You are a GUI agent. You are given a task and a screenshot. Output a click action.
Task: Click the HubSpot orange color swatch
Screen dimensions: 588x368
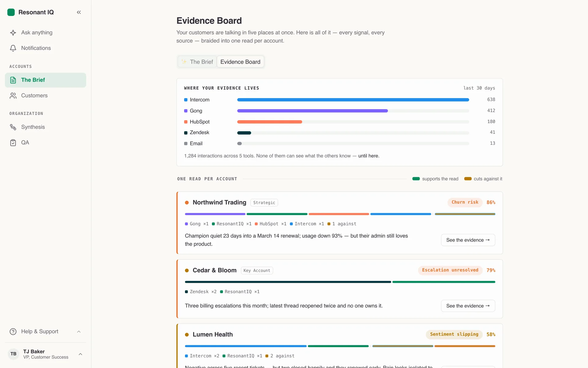tap(186, 122)
